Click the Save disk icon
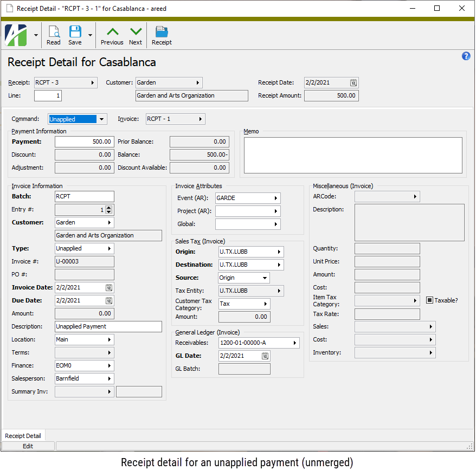 pyautogui.click(x=75, y=32)
